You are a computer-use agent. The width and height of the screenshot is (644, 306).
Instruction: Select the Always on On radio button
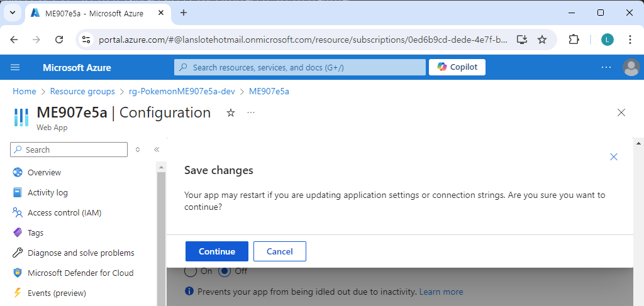pos(191,271)
